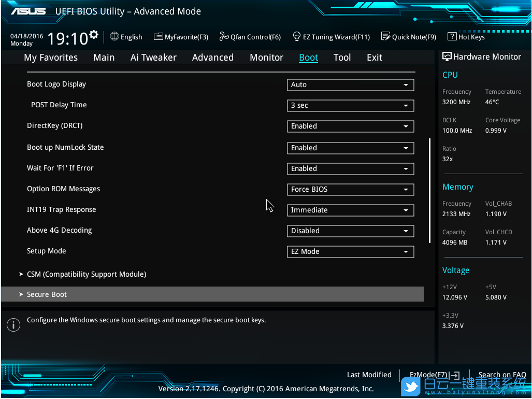Open the POST Delay Time dropdown
This screenshot has width=532, height=399.
pos(350,106)
